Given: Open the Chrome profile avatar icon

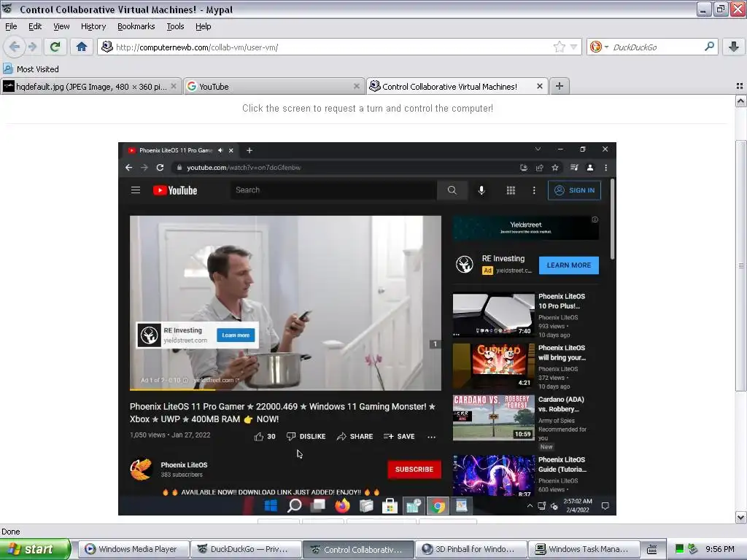Looking at the screenshot, I should coord(589,168).
